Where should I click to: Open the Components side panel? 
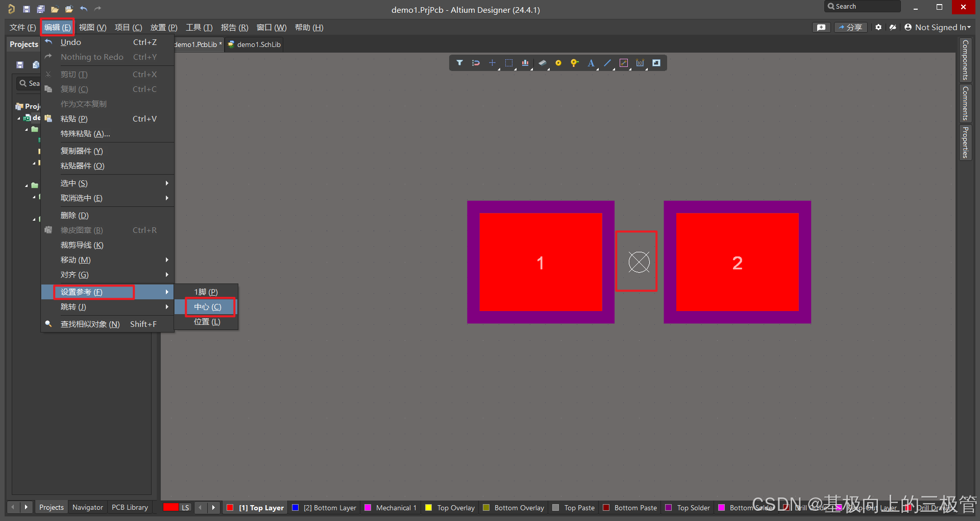pos(965,60)
